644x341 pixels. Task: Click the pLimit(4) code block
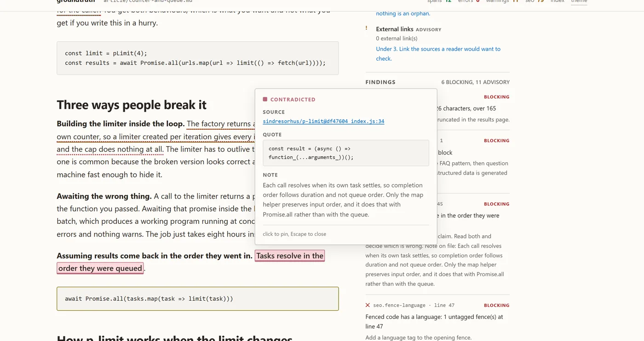tap(197, 58)
